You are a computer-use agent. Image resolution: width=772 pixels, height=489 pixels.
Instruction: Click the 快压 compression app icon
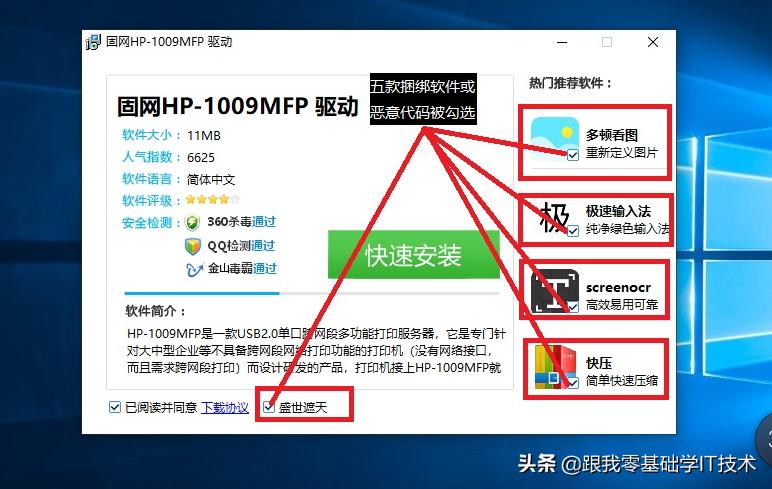coord(554,367)
